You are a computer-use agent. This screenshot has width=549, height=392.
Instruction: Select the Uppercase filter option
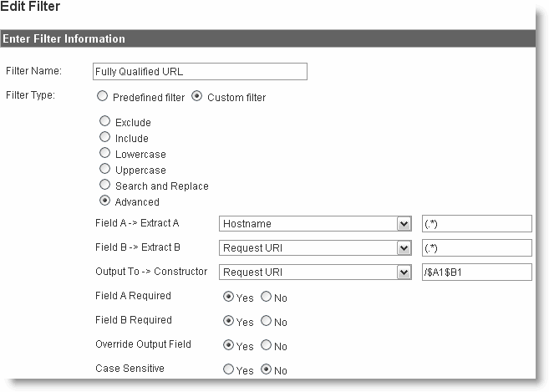pos(104,169)
